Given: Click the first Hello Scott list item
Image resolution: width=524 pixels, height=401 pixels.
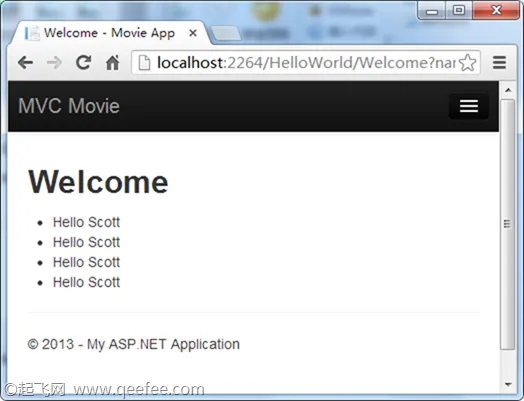Looking at the screenshot, I should click(x=86, y=223).
